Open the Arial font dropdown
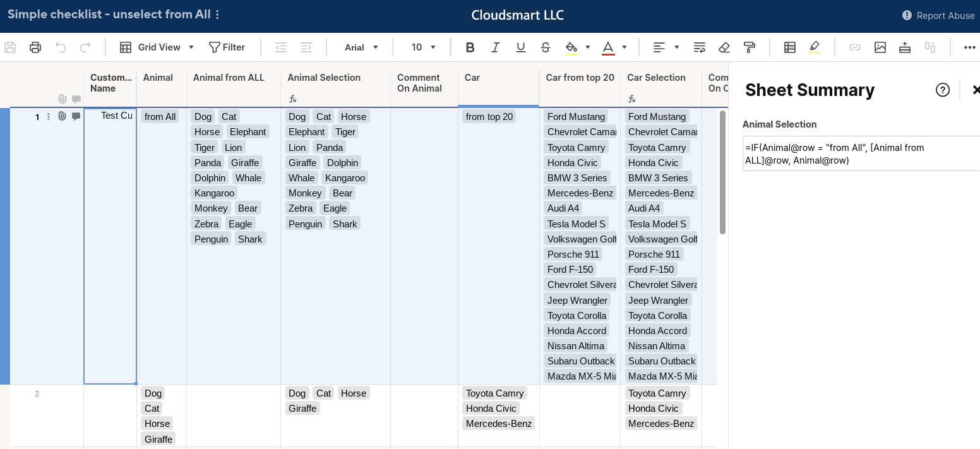Screen dimensions: 980x449 point(361,47)
